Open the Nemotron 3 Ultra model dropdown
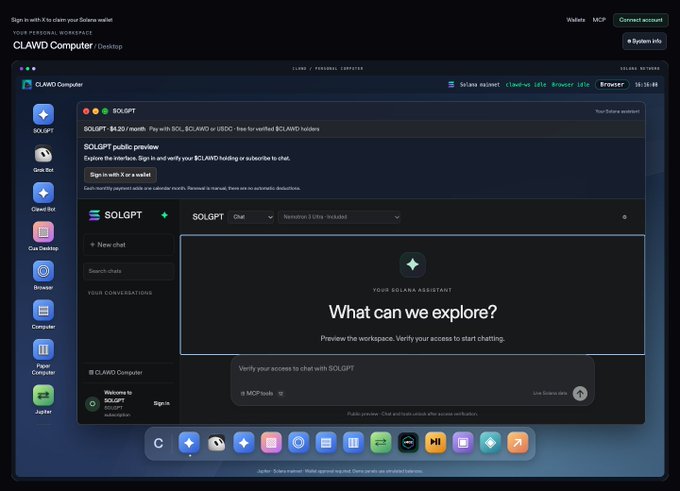This screenshot has height=491, width=680. click(340, 217)
